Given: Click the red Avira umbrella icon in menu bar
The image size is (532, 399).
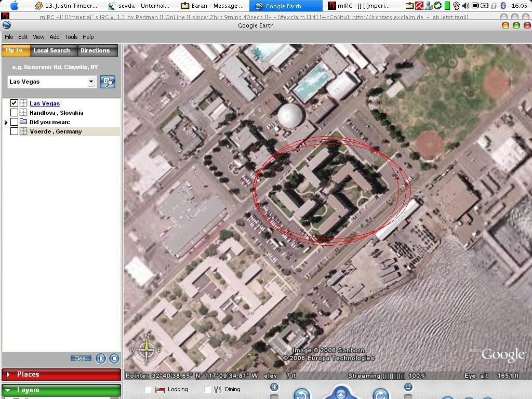Looking at the screenshot, I should tap(419, 5).
